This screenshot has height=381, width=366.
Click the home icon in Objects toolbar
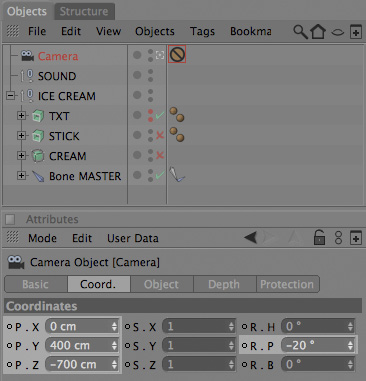click(318, 32)
